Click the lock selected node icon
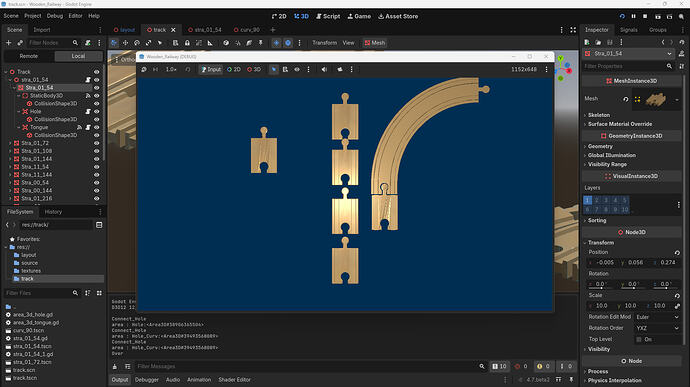 tap(187, 43)
